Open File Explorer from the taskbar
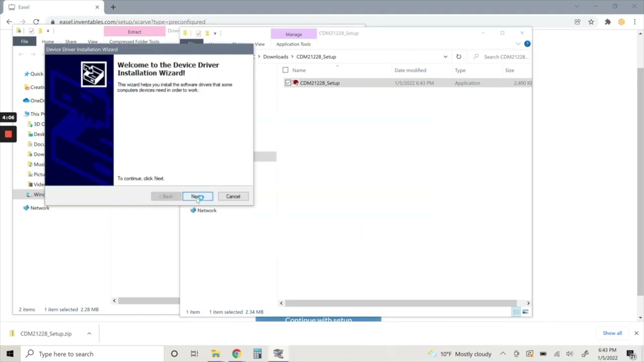Screen dimensions: 644x362 [x=215, y=354]
